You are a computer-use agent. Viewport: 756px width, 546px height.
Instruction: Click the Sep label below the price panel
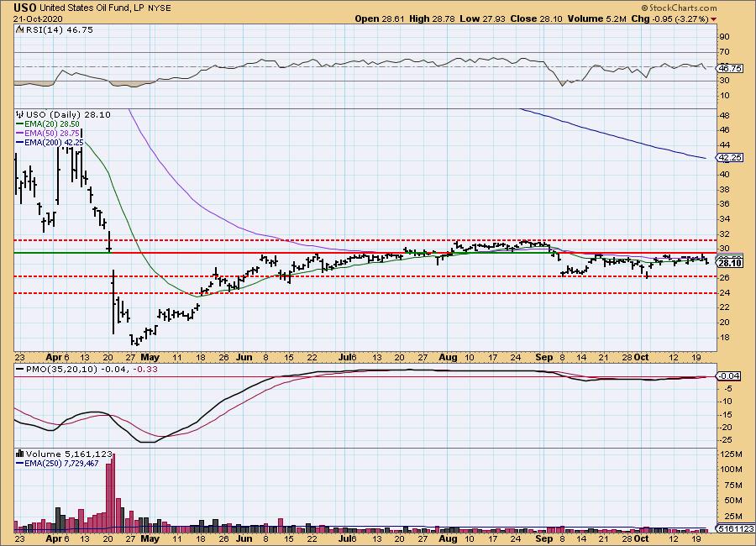(x=543, y=357)
